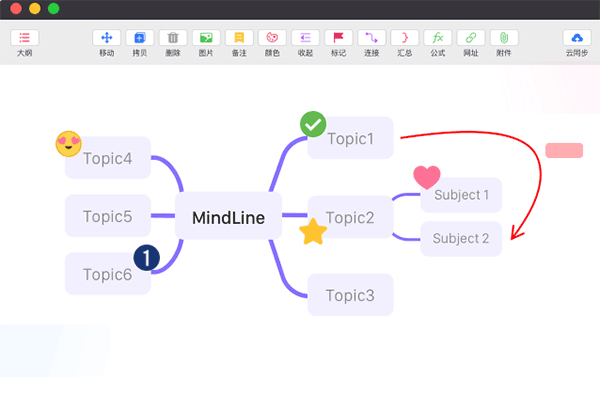Add a flag marker (标记)
Viewport: 600px width, 395px height.
(x=338, y=38)
